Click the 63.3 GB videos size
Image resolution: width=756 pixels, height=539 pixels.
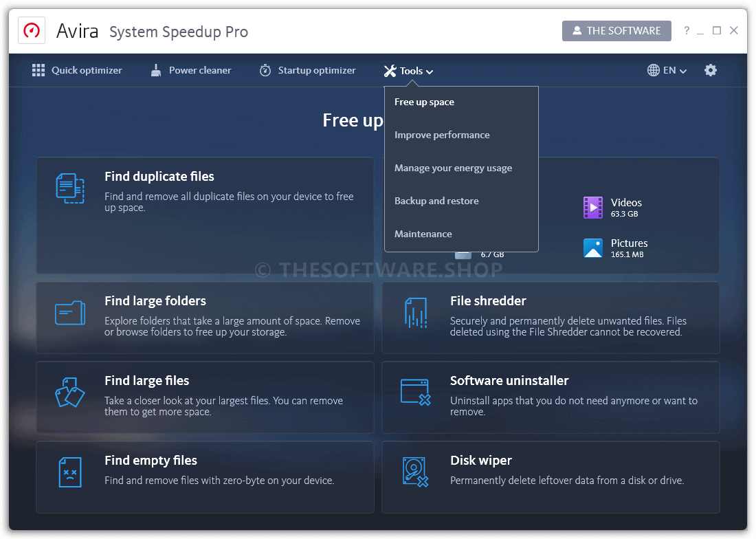coord(624,214)
